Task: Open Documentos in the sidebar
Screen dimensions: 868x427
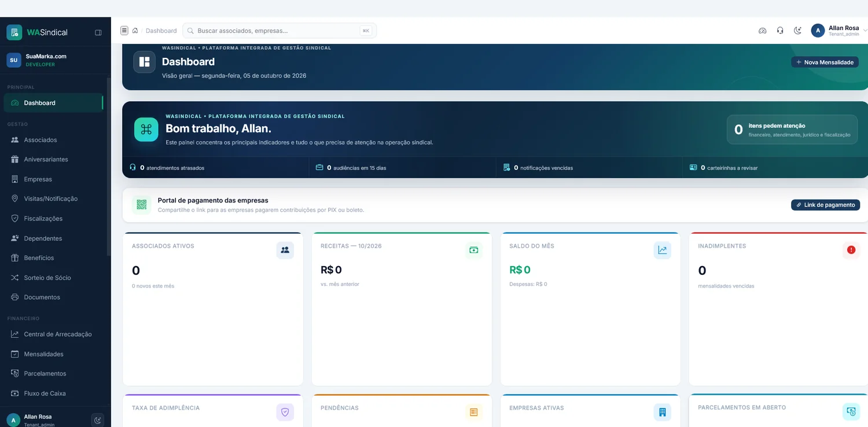Action: tap(53, 297)
